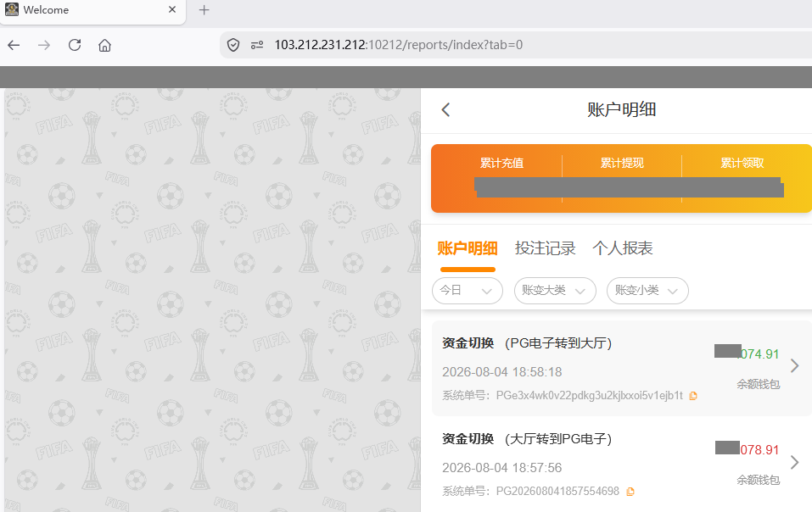
Task: Copy the PG202608041857554698 order number icon
Action: (630, 492)
